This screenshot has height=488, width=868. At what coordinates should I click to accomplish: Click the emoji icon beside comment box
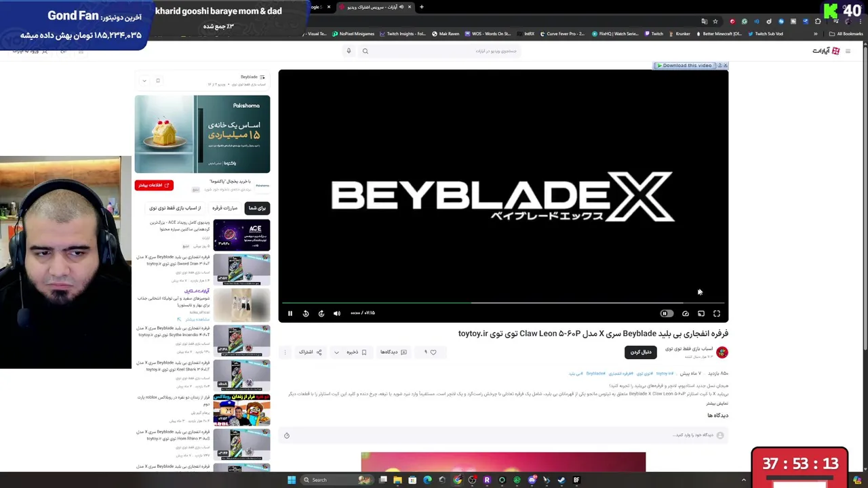coord(287,435)
